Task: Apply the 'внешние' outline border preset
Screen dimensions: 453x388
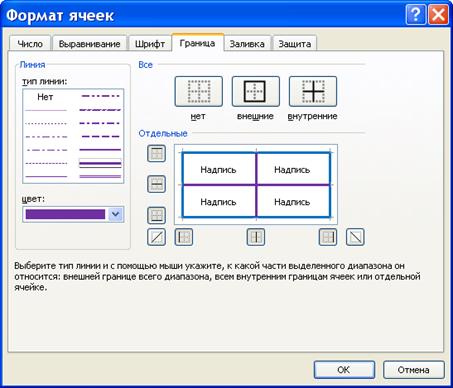Action: [255, 91]
